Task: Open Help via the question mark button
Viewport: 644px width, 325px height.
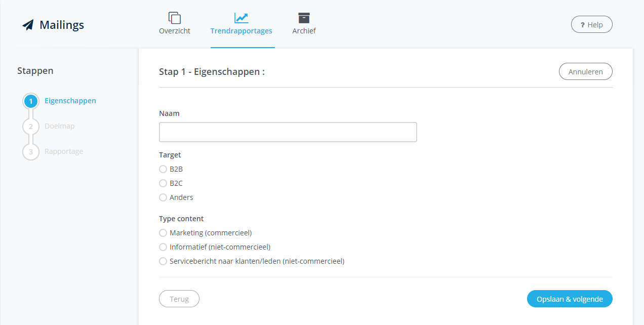Action: coord(591,24)
